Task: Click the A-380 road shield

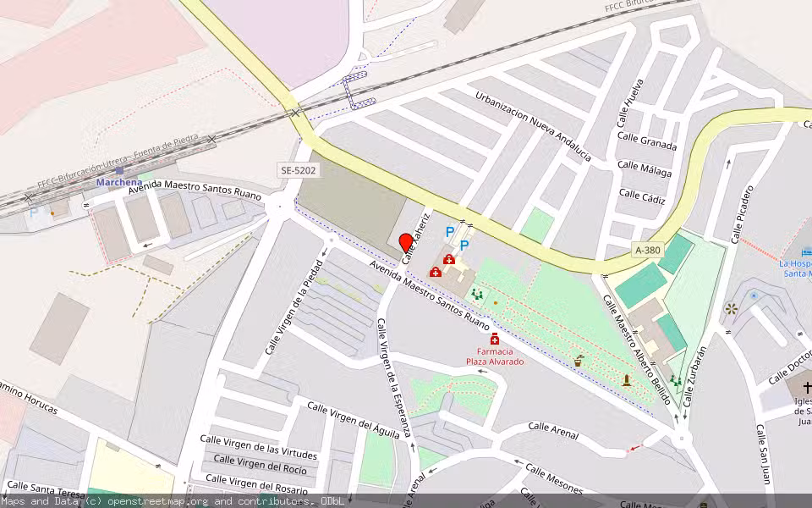Action: tap(649, 251)
